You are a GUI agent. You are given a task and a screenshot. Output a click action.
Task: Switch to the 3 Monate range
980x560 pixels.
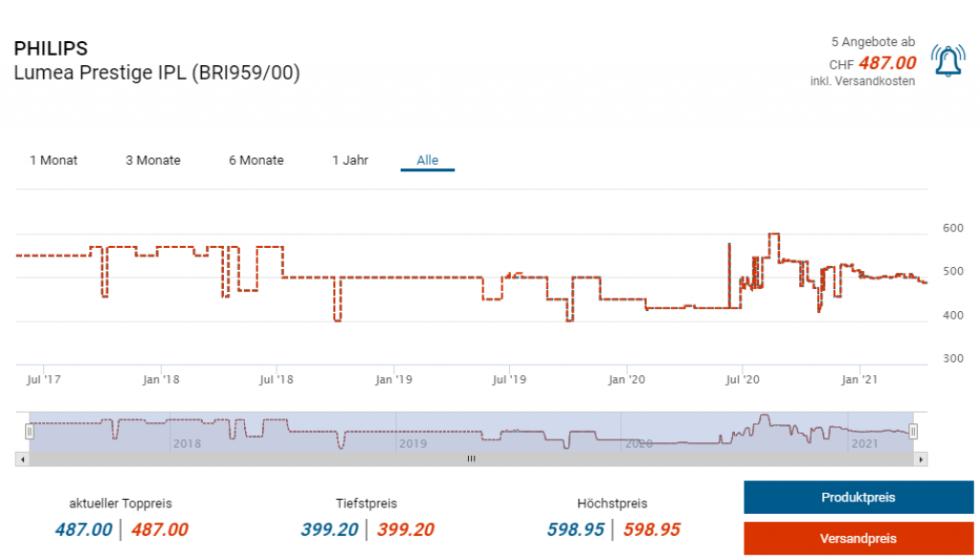click(153, 160)
